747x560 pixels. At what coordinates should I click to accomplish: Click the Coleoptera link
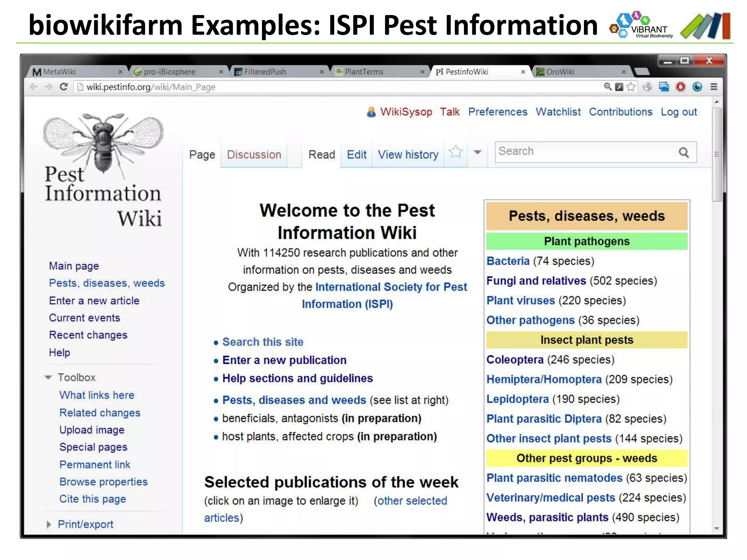tap(515, 360)
